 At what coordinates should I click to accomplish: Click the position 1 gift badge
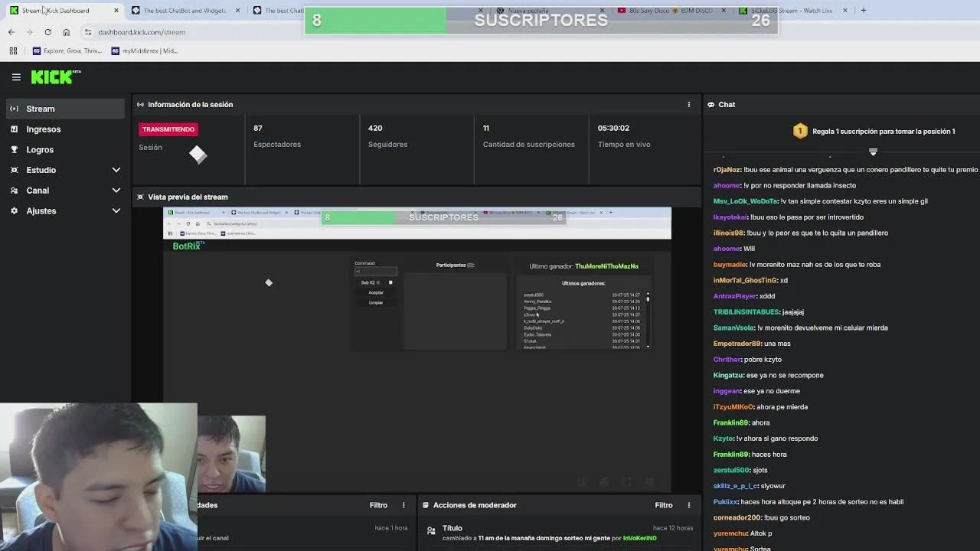tap(800, 132)
